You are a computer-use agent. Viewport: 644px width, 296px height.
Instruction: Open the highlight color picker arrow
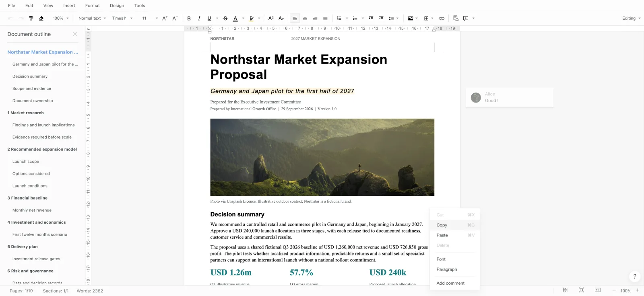[x=259, y=18]
